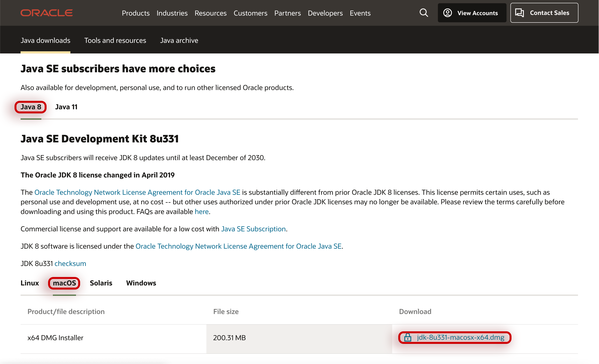Image resolution: width=599 pixels, height=364 pixels.
Task: Select the Java 8 tab
Action: tap(31, 107)
